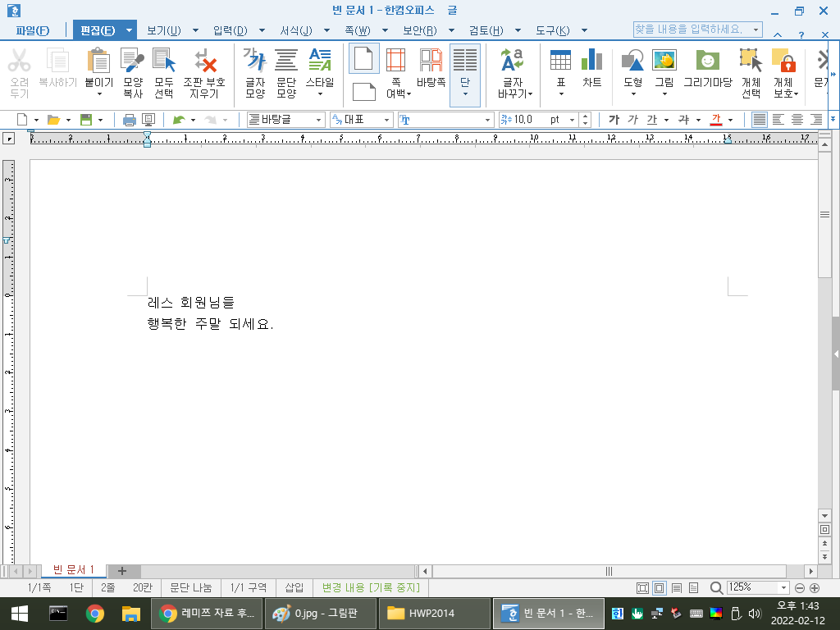
Task: Open the 바탕글 style dropdown
Action: click(x=285, y=120)
